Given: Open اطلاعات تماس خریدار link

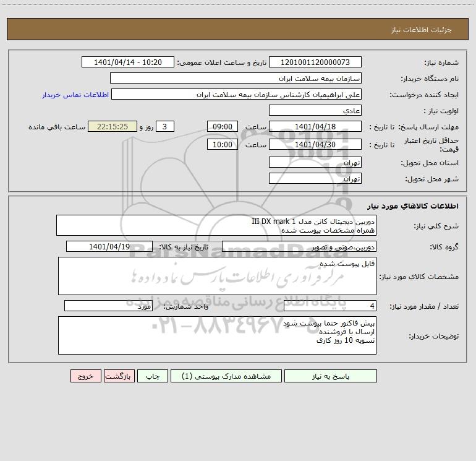Looking at the screenshot, I should click(x=75, y=95).
